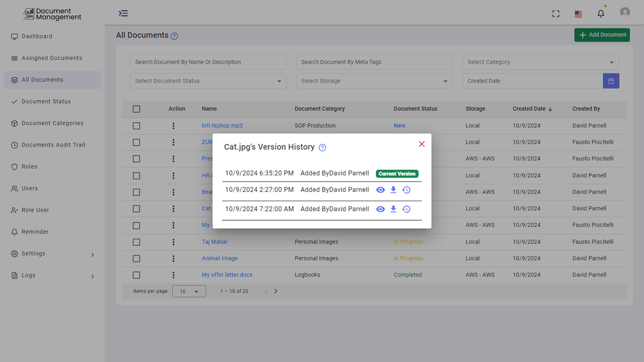
Task: Open version history help tooltip icon
Action: pyautogui.click(x=322, y=147)
